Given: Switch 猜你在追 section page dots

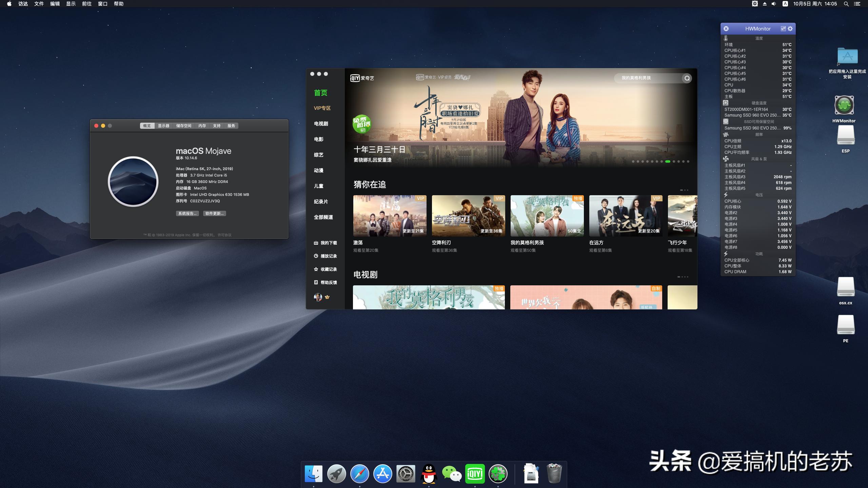Looking at the screenshot, I should (684, 190).
